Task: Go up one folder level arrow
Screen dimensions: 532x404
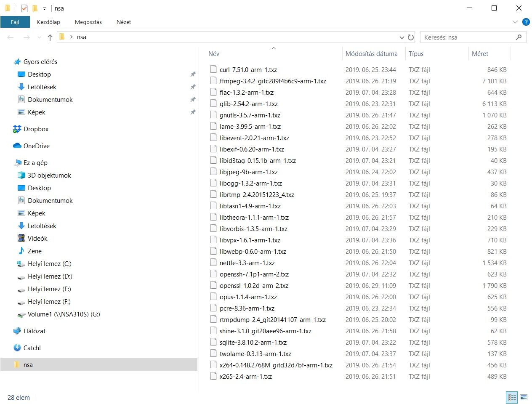Action: (x=50, y=37)
